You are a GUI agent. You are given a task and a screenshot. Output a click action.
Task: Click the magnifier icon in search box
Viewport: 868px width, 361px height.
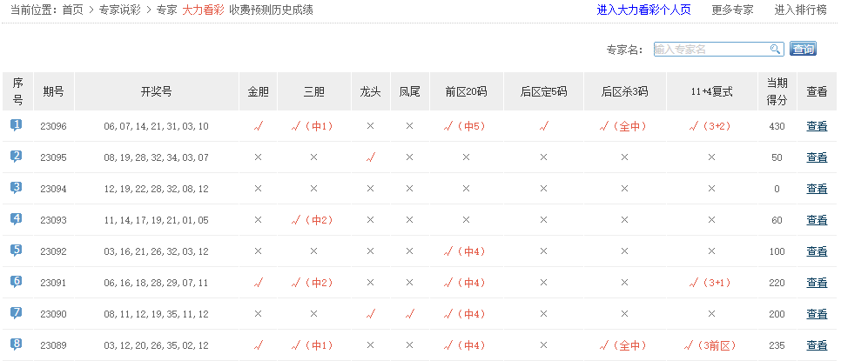[774, 50]
